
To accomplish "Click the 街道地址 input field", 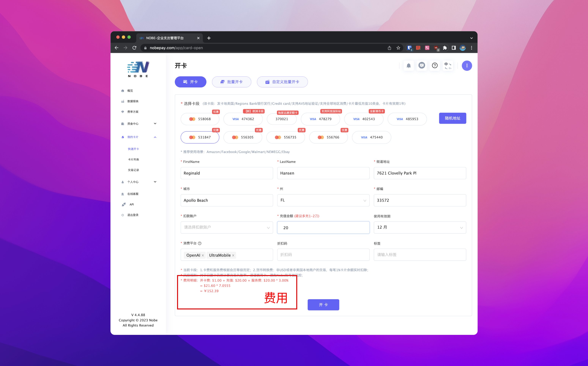I will (x=420, y=173).
